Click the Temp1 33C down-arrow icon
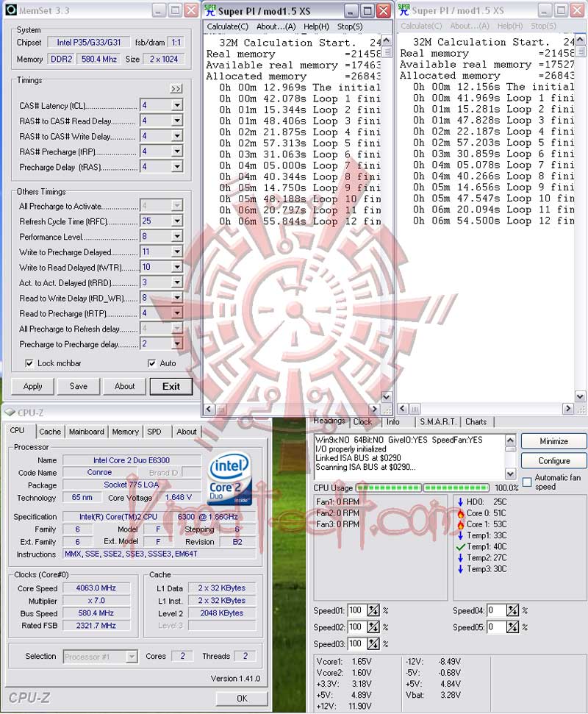Screen dimensions: 588x714 click(461, 535)
